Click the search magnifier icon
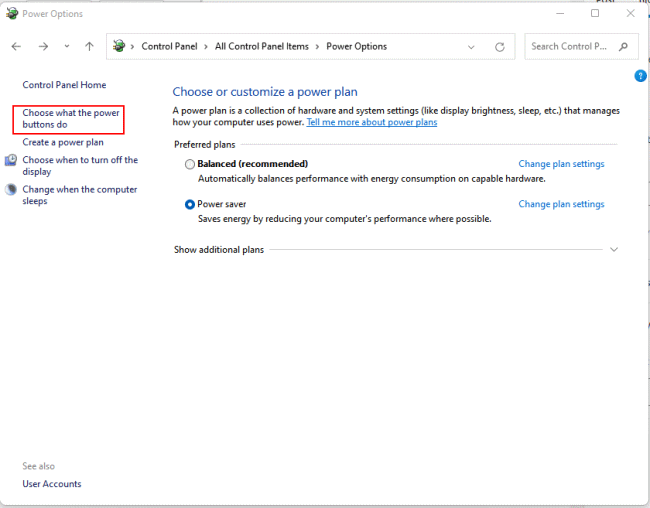 [623, 46]
